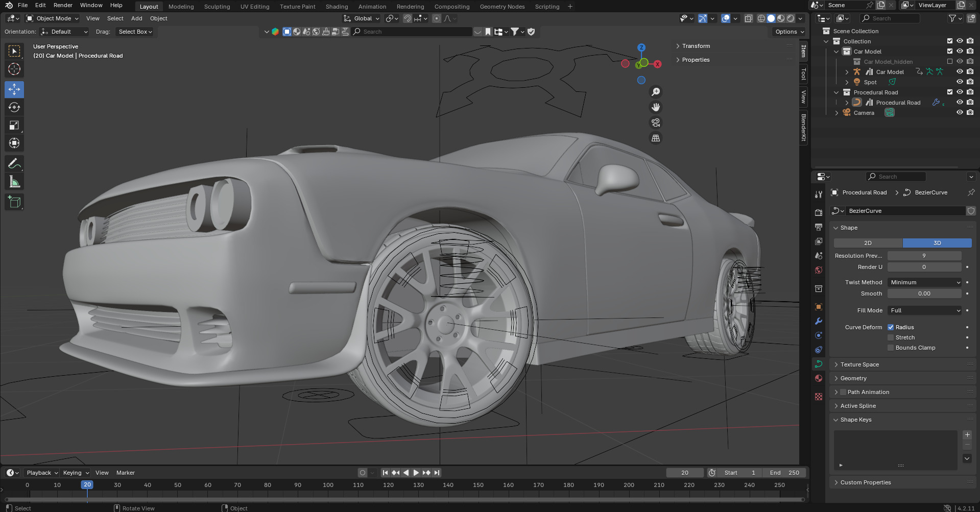Open the Modeling workspace tab
The width and height of the screenshot is (980, 512).
point(181,7)
